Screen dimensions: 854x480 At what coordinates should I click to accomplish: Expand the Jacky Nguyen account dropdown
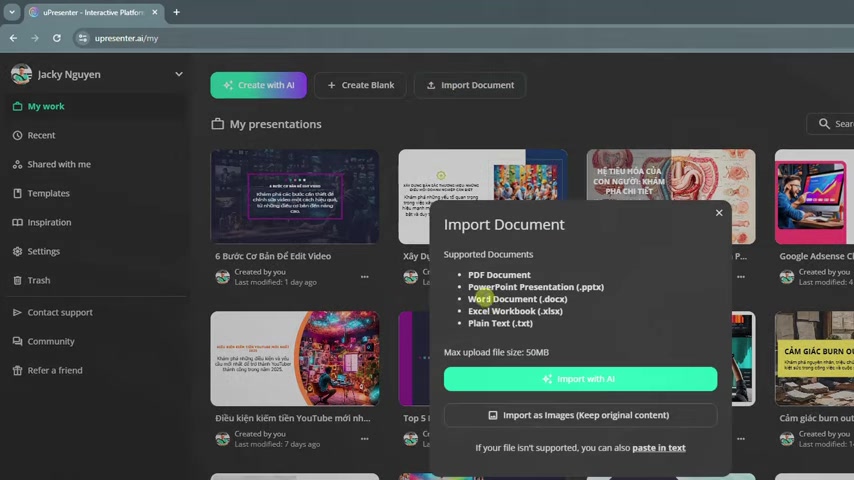pyautogui.click(x=179, y=74)
